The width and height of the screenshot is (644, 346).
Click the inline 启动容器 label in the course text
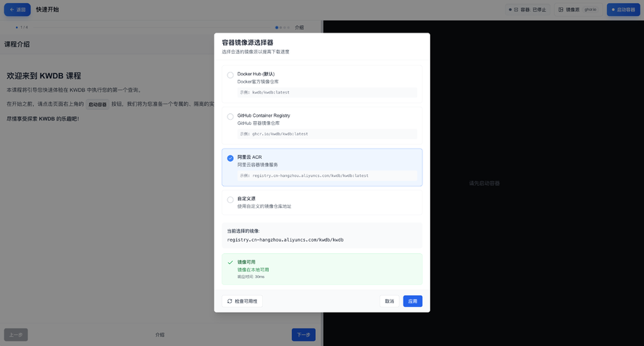[x=97, y=104]
